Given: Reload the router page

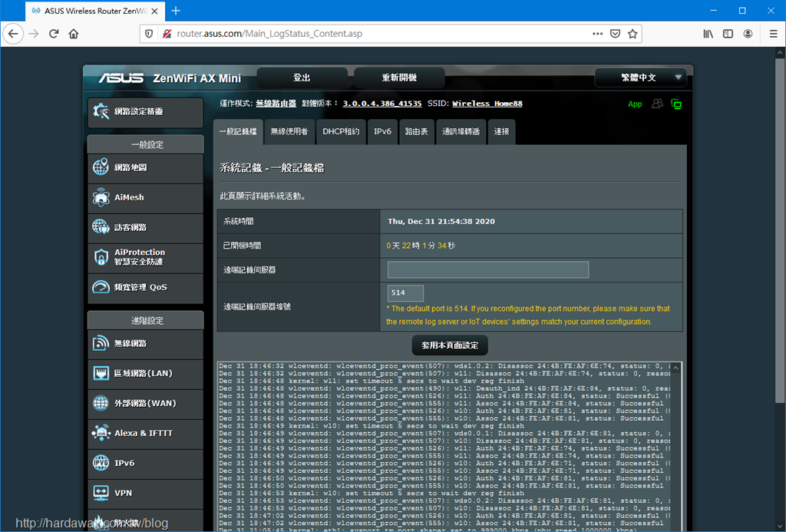Looking at the screenshot, I should pyautogui.click(x=54, y=34).
